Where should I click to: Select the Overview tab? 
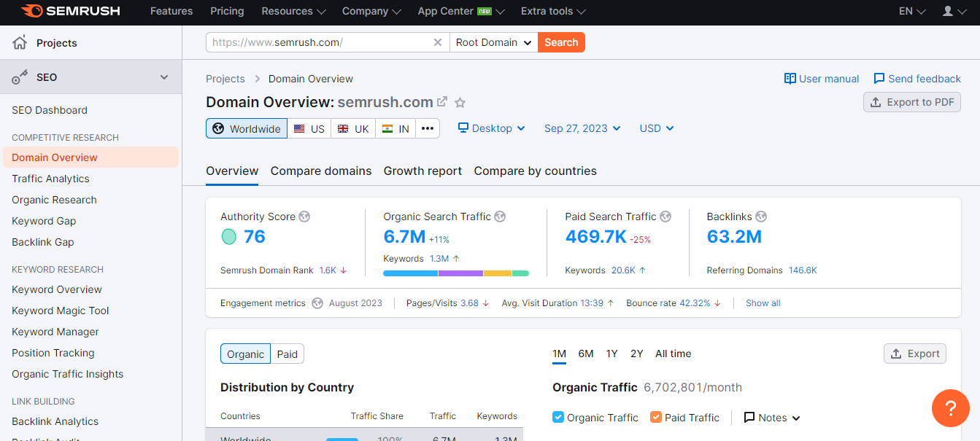point(232,171)
